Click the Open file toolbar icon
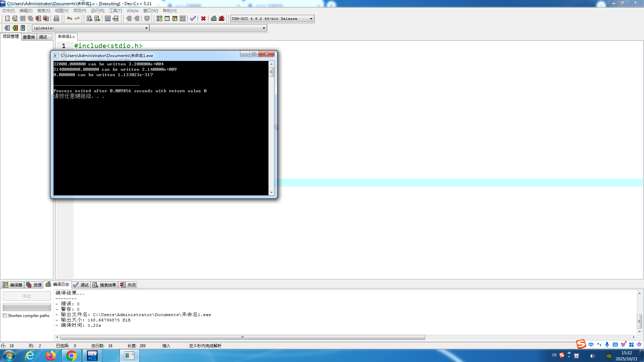 pos(15,18)
